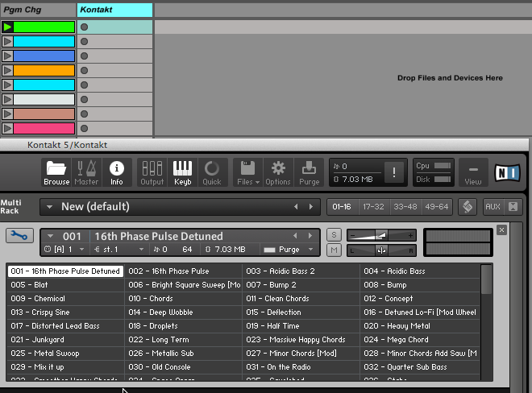This screenshot has width=532, height=393.
Task: Click the Kontakt slot beside pink clip
Action: tap(84, 128)
